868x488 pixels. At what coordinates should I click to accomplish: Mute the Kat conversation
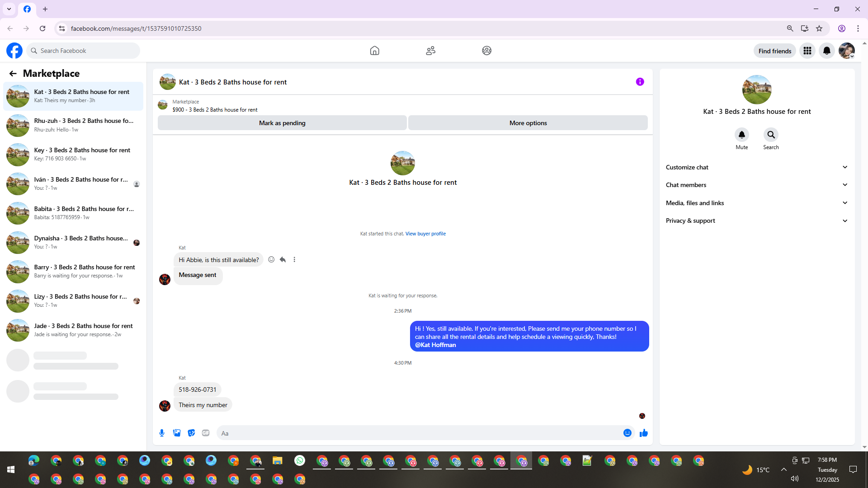click(x=741, y=135)
